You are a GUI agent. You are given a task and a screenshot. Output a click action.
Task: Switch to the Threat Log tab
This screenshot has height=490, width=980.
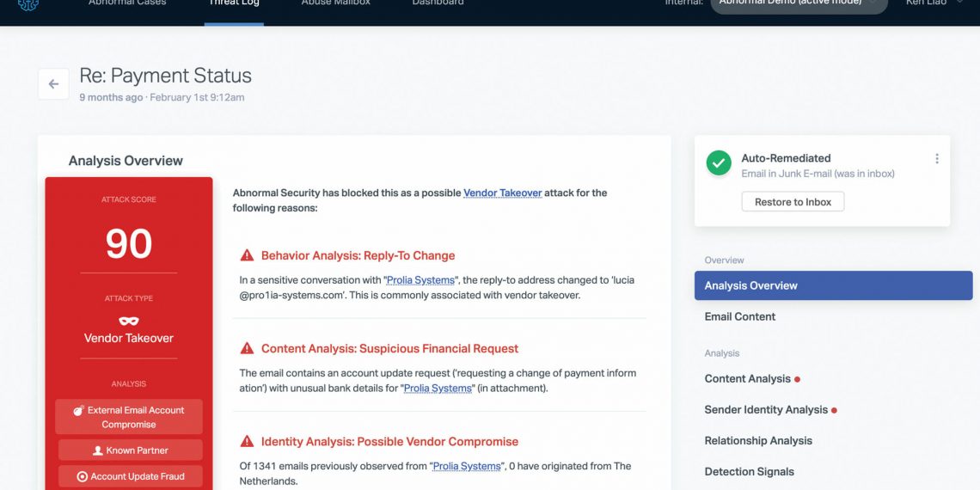[x=234, y=4]
